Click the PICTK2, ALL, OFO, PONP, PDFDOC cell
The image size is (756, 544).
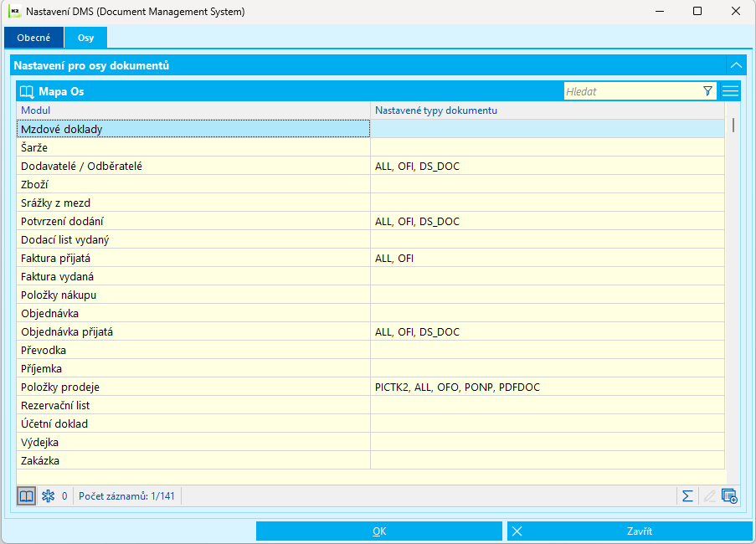548,387
